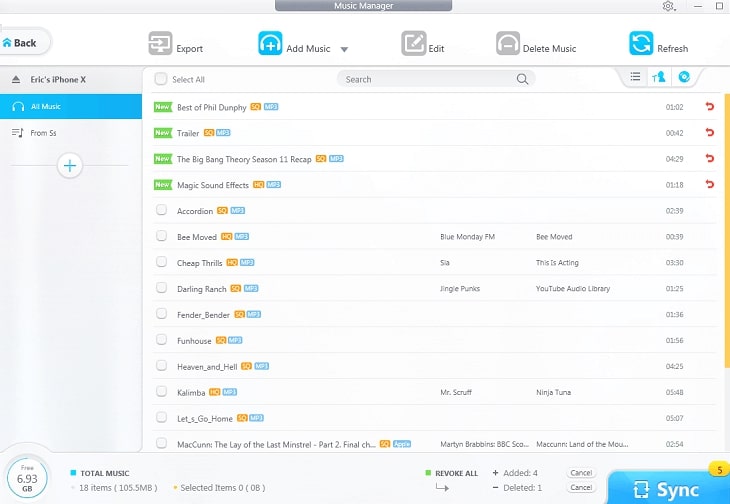Click the Apple badge on MacCunn track
This screenshot has height=504, width=730.
pos(402,444)
